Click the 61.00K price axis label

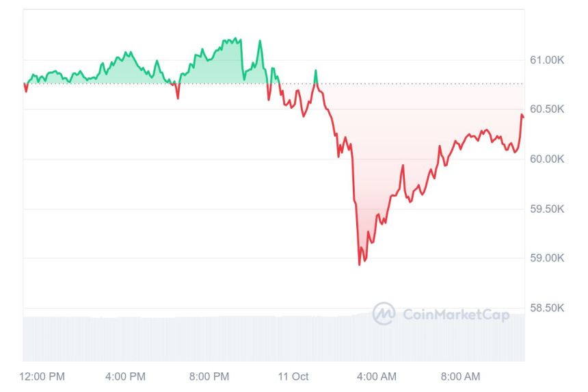click(547, 60)
